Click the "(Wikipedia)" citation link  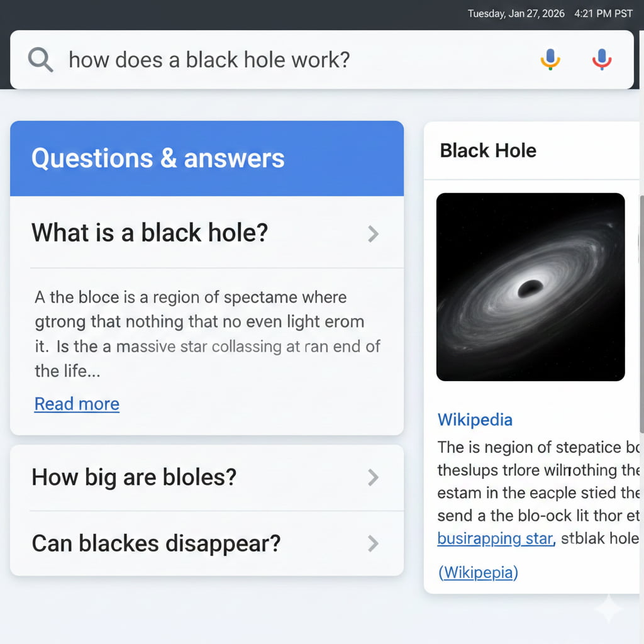[477, 572]
